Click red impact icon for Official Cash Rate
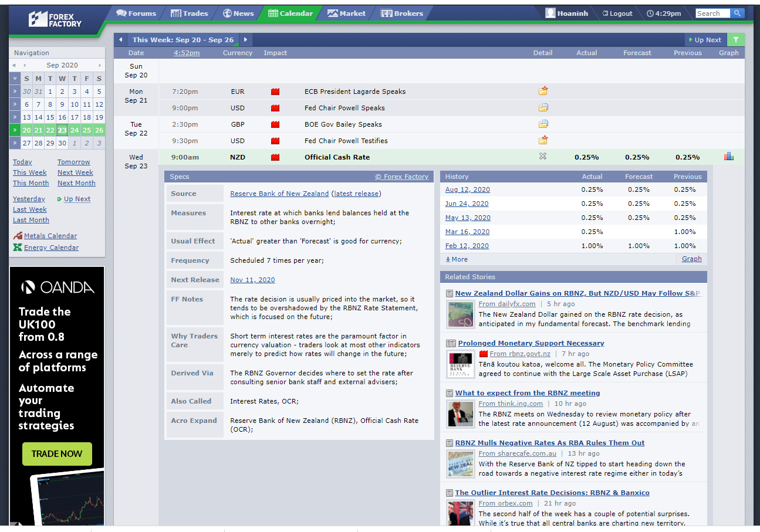The height and width of the screenshot is (532, 760). pos(275,157)
